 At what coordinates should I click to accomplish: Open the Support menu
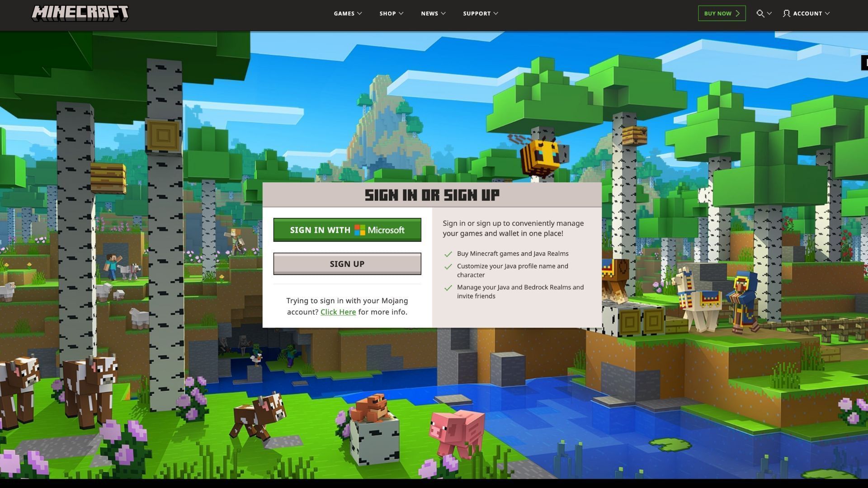point(481,14)
